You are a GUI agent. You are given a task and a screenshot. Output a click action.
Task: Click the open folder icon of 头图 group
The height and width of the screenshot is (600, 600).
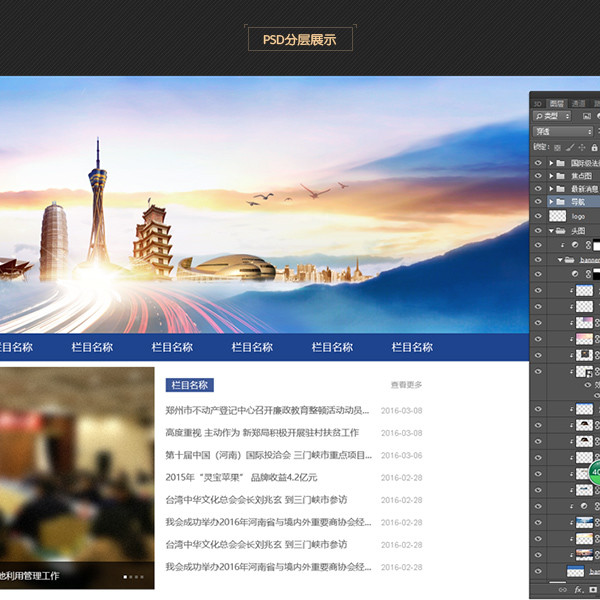coord(561,231)
